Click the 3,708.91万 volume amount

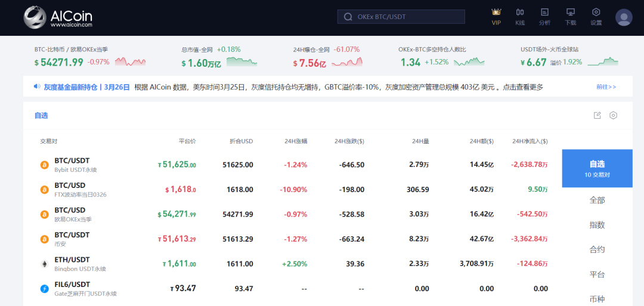(477, 264)
